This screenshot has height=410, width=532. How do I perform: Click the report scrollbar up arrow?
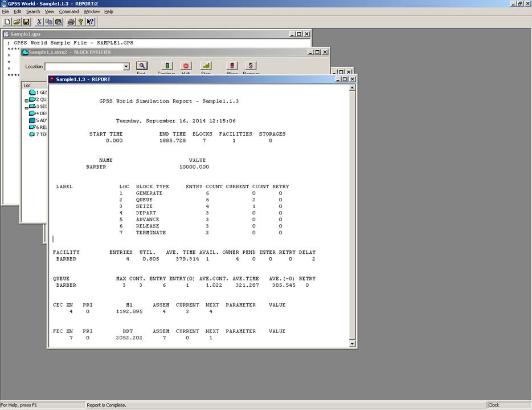[x=352, y=88]
